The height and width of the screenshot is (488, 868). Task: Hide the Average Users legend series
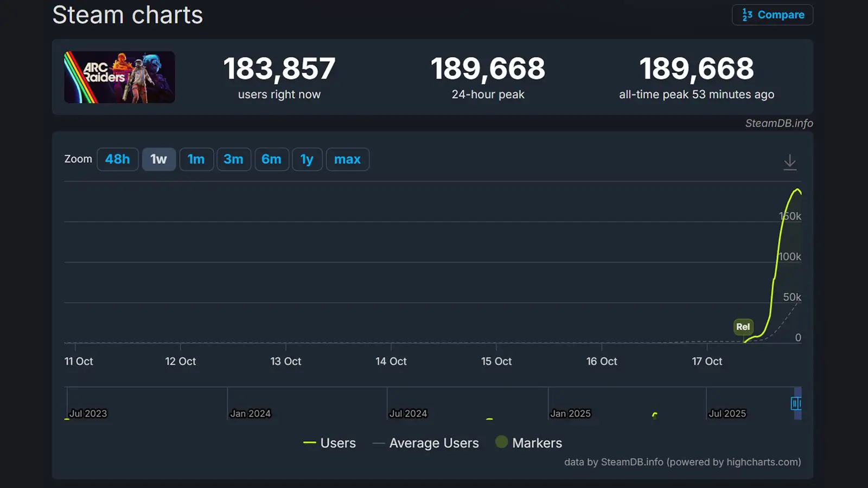point(426,443)
